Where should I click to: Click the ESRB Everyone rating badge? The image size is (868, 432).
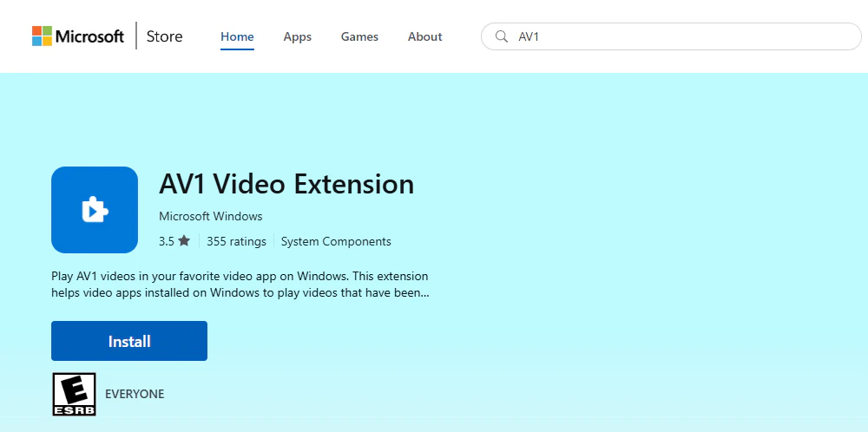click(74, 394)
